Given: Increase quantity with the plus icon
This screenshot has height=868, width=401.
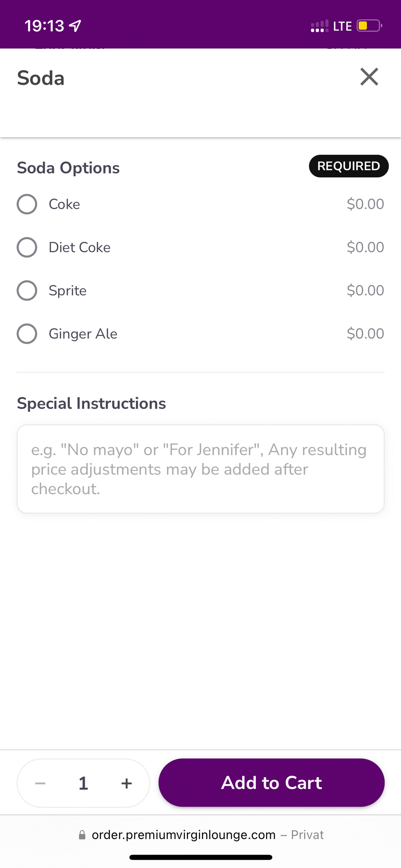Looking at the screenshot, I should (126, 783).
